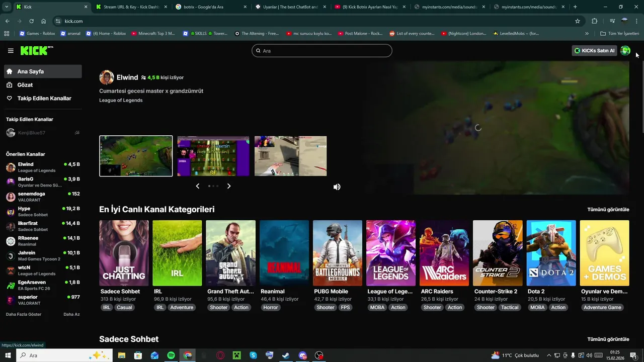Open superior channel in sidebar

43,300
